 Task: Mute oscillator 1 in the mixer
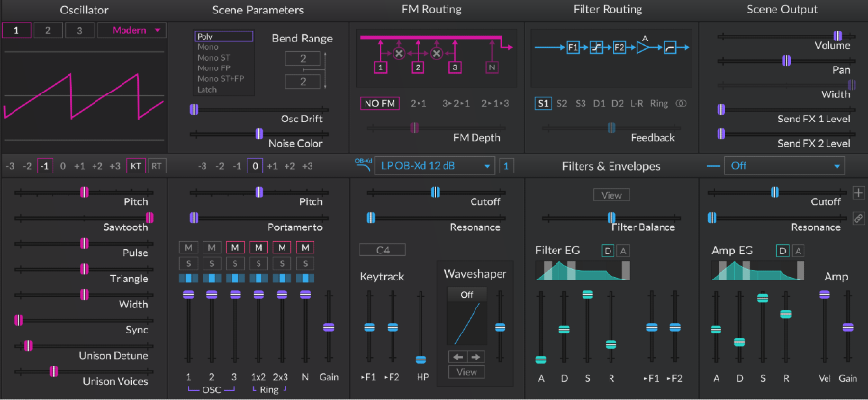[x=189, y=247]
